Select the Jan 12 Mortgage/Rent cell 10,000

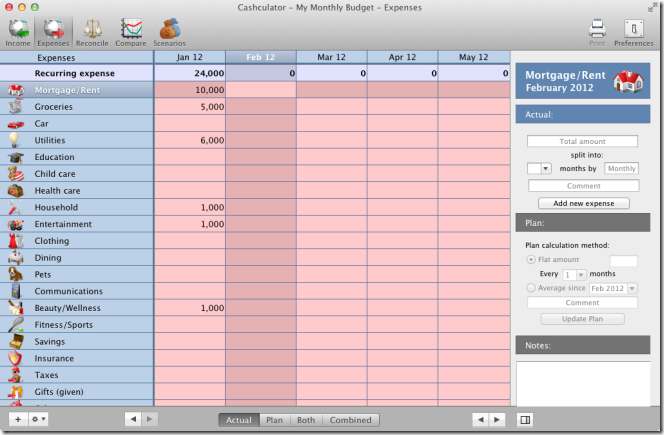(x=190, y=90)
